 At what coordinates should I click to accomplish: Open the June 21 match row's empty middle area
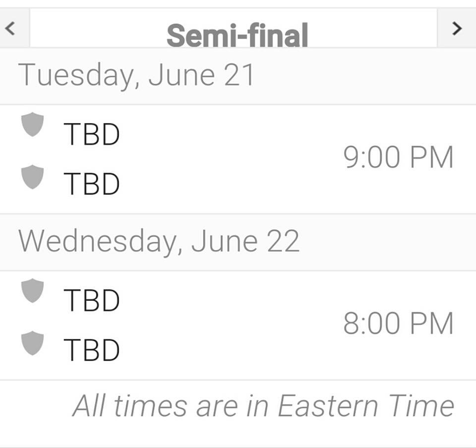(228, 159)
